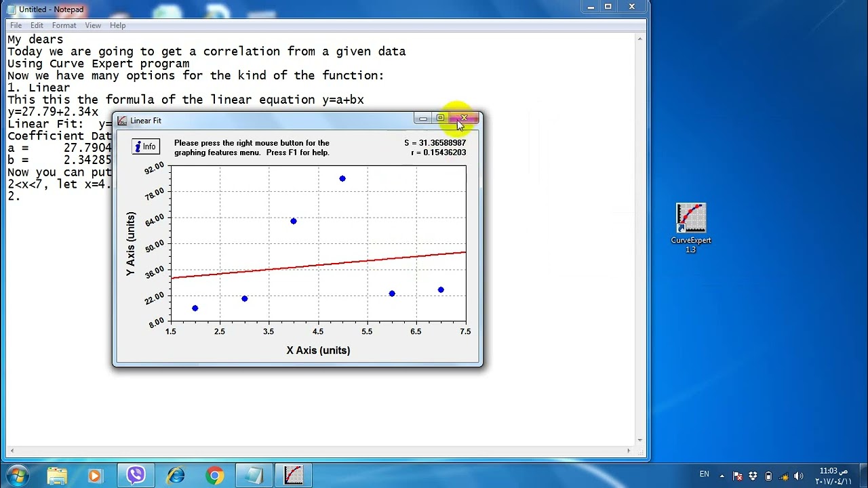Click the Notepad horizontal scroll left arrow
Image resolution: width=868 pixels, height=488 pixels.
[x=12, y=451]
